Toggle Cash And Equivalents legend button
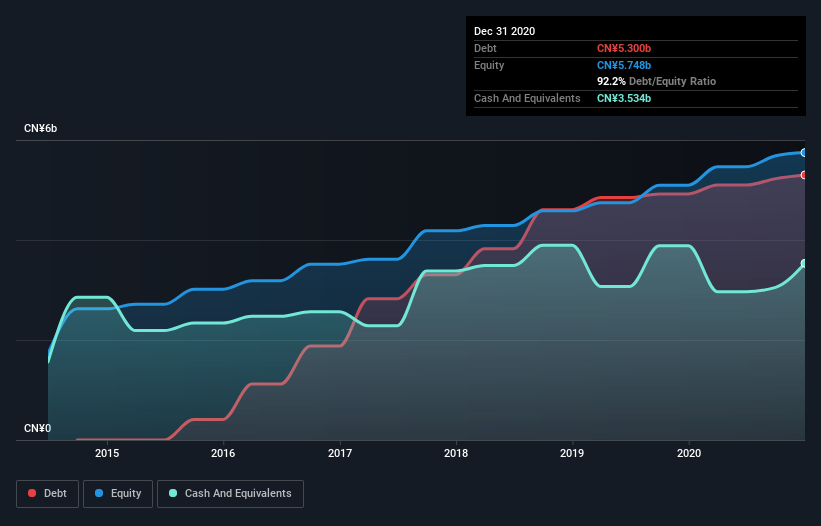 tap(230, 494)
